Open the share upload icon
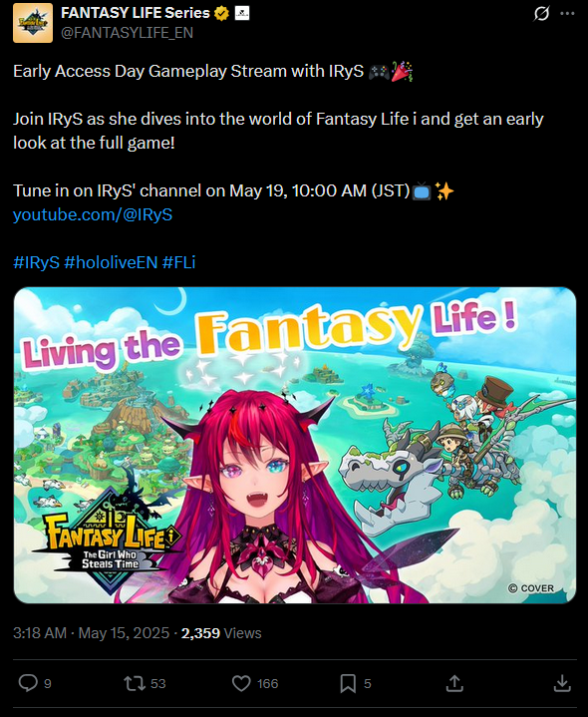Viewport: 588px width, 717px height. pos(454,683)
